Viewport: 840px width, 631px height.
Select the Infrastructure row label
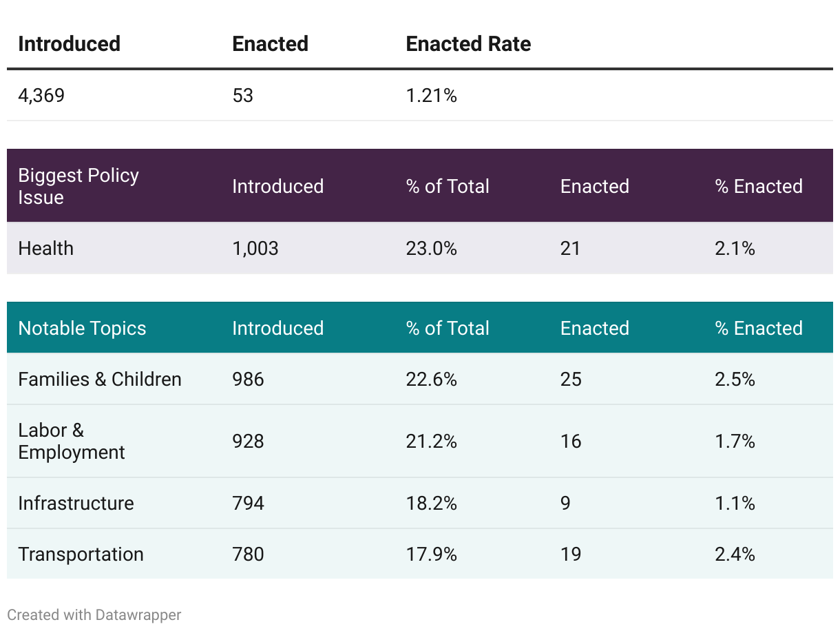pos(76,503)
